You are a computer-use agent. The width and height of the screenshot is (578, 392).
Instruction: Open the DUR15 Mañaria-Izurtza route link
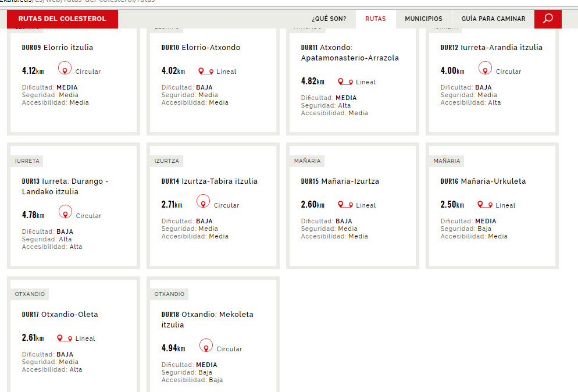click(x=340, y=181)
